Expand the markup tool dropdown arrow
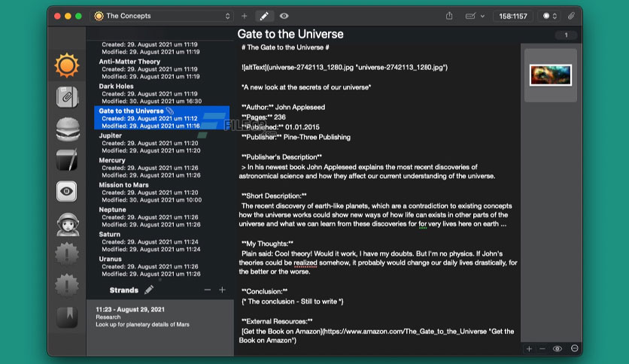 482,16
